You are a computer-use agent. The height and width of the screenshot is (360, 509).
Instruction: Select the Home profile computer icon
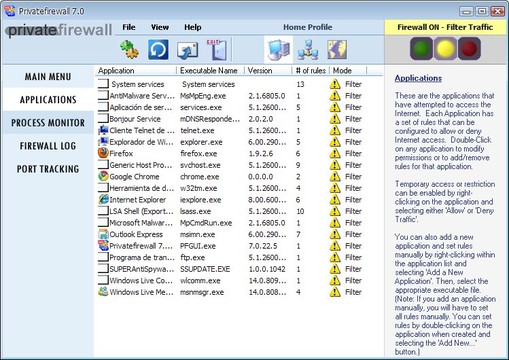pyautogui.click(x=279, y=50)
